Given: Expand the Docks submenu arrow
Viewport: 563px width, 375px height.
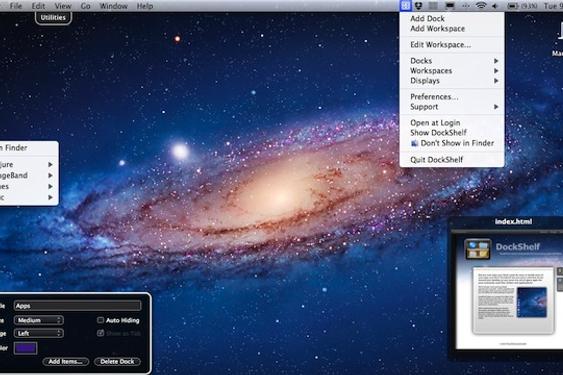Looking at the screenshot, I should click(496, 61).
